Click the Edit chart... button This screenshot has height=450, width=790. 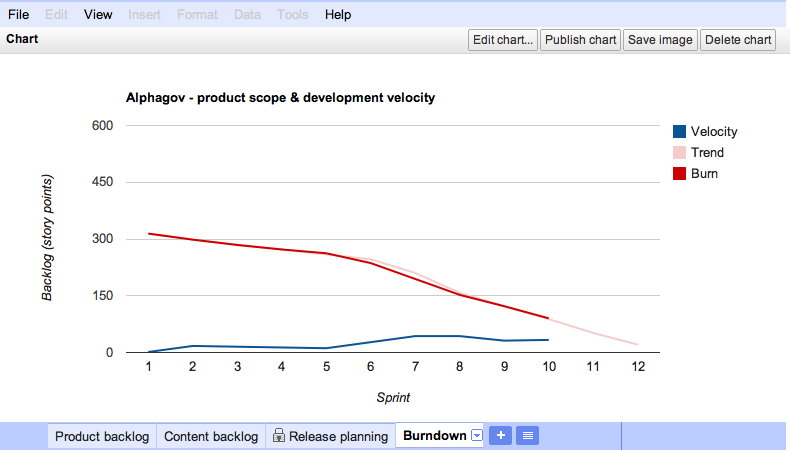(x=503, y=40)
